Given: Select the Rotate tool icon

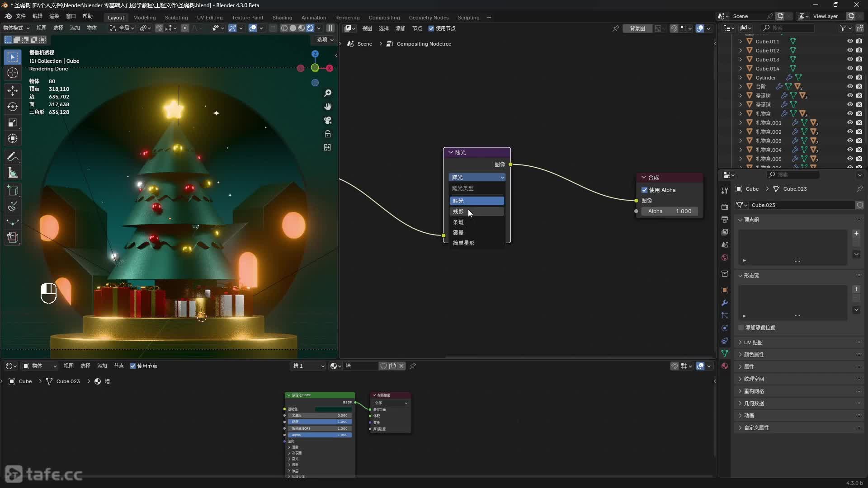Looking at the screenshot, I should [x=13, y=107].
